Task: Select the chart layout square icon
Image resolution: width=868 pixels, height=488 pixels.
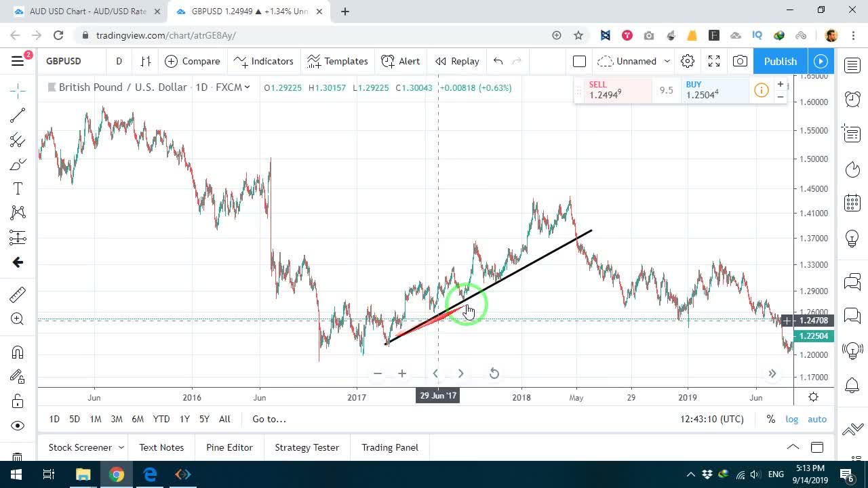Action: pos(579,61)
